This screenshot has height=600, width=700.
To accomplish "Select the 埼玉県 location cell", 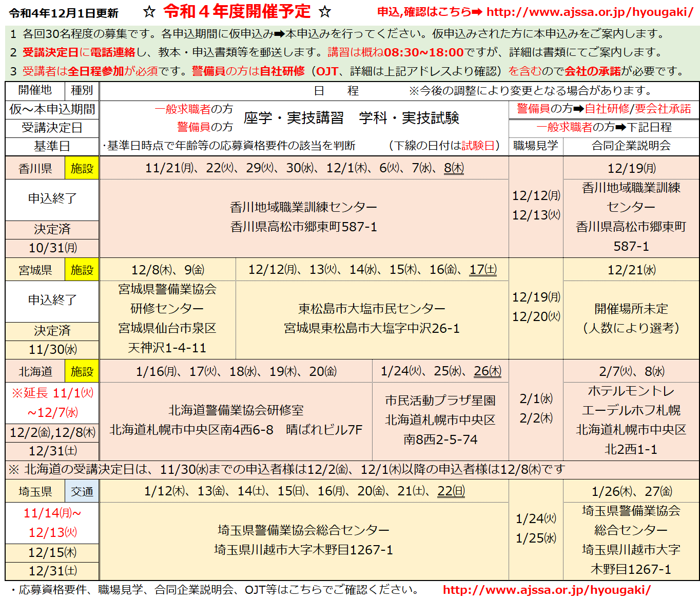I will (x=35, y=492).
